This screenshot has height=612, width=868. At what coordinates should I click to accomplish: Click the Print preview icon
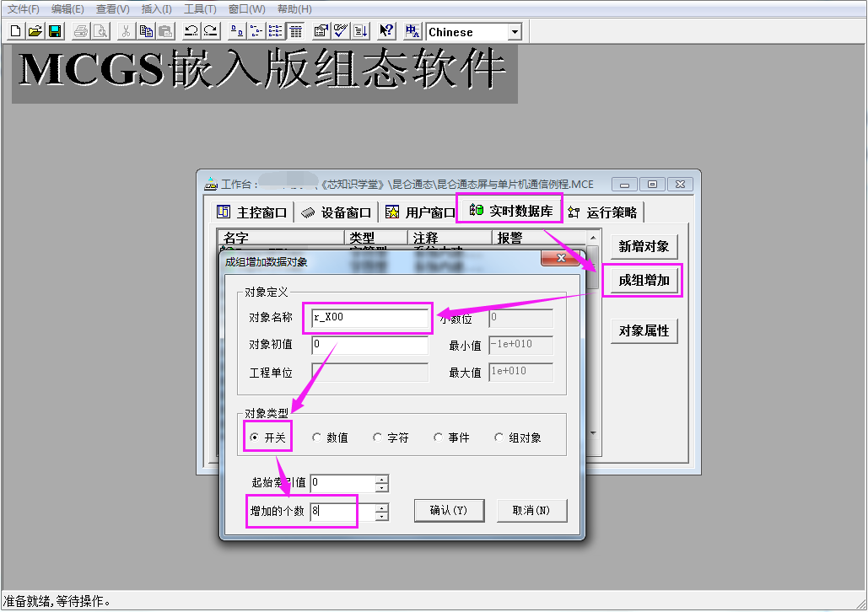[100, 31]
